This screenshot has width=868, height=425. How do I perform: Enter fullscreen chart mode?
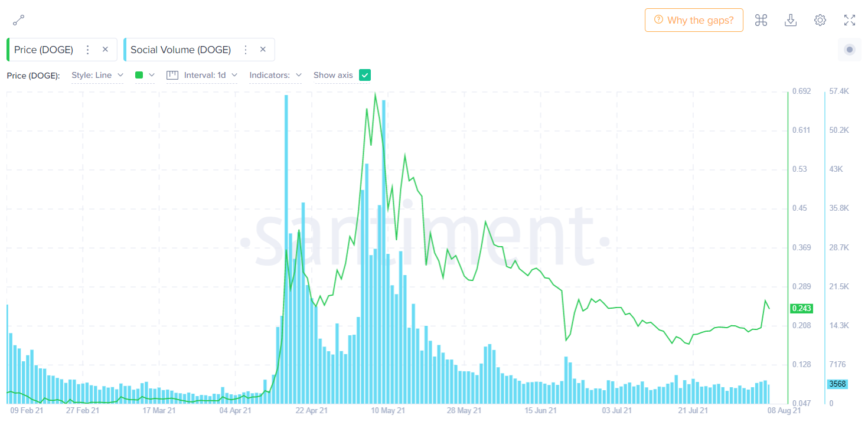coord(850,20)
